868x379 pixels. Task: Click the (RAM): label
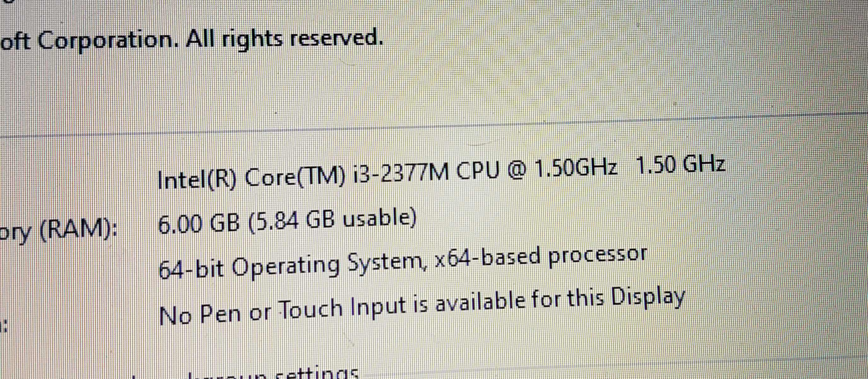(x=79, y=231)
